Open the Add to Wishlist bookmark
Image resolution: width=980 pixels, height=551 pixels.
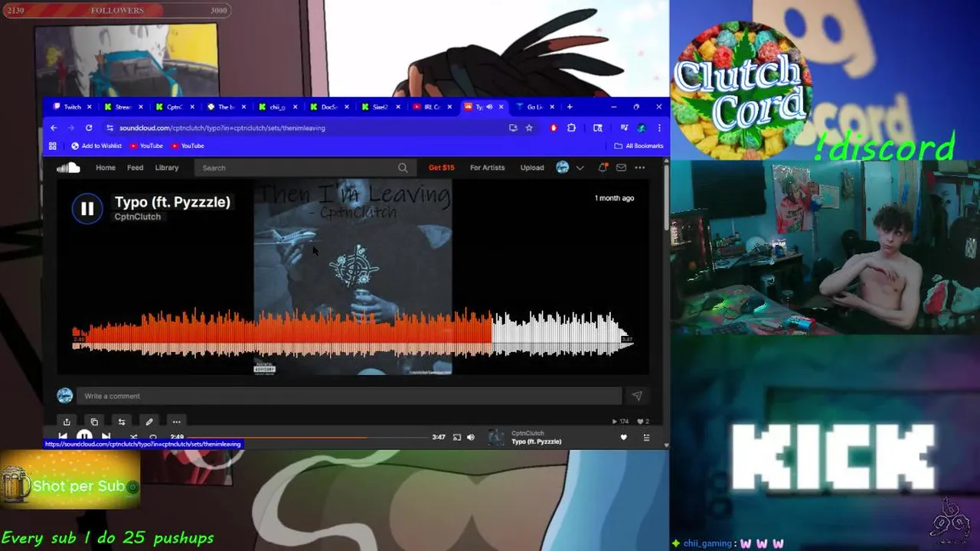click(96, 145)
